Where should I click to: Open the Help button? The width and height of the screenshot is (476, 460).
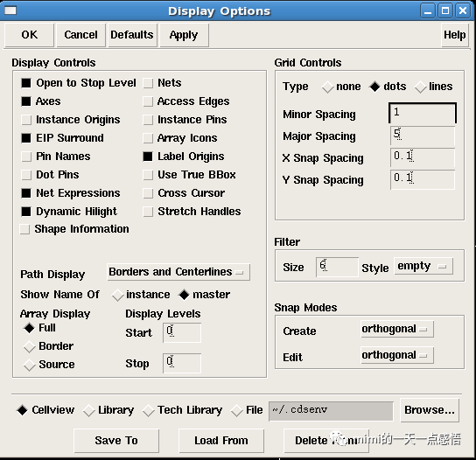tap(454, 35)
